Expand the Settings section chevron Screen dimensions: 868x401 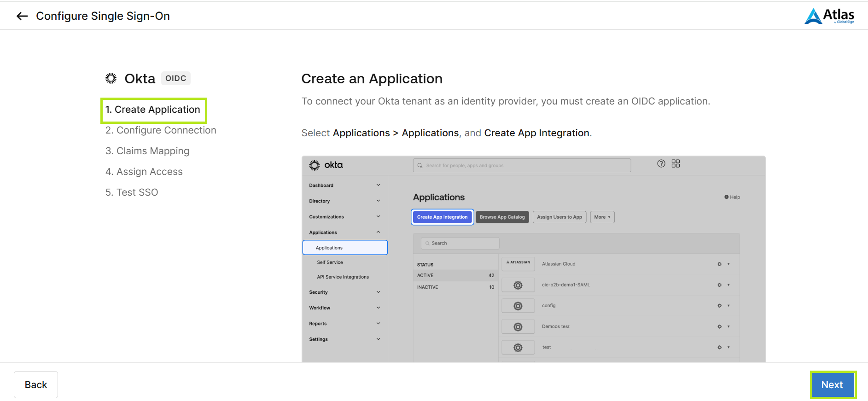pyautogui.click(x=379, y=339)
